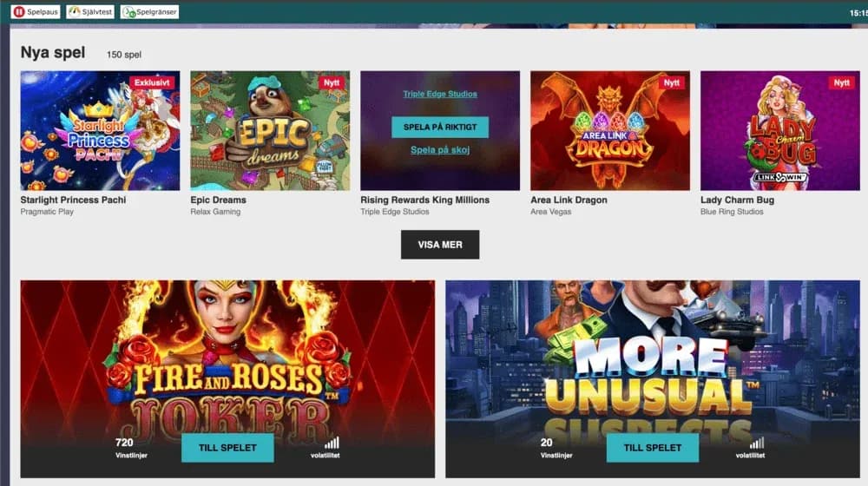Click the Spela på skoj link
The image size is (868, 486).
click(x=440, y=149)
